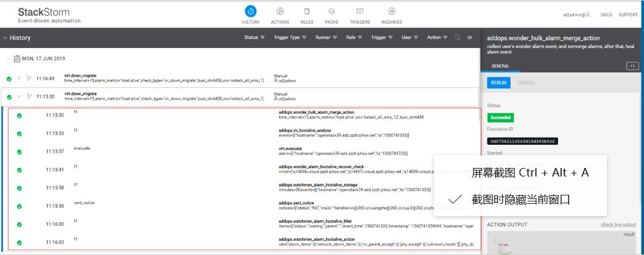Collapse the MON, 17 JUN 2019 group
Screen dimensions: 644x255
point(8,58)
